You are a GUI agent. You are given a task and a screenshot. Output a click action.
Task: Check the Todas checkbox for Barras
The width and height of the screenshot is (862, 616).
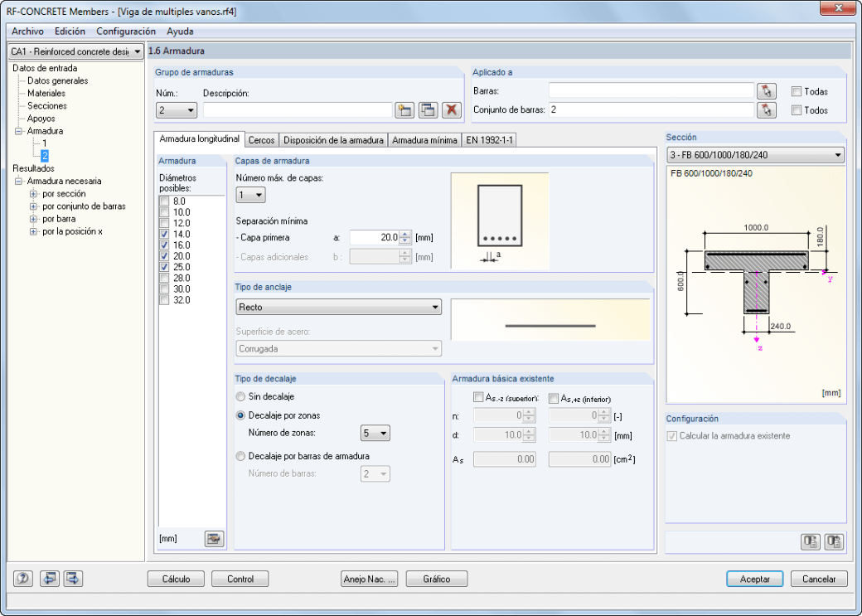click(x=796, y=91)
